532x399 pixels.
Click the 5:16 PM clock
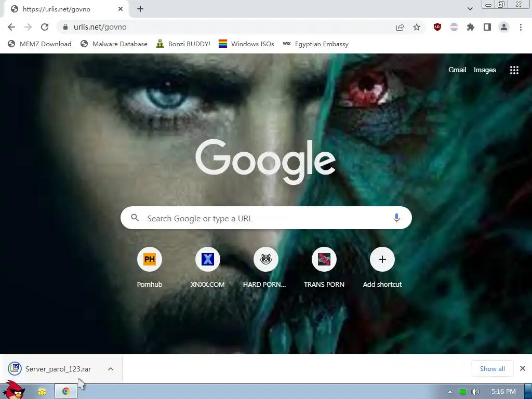(x=503, y=392)
